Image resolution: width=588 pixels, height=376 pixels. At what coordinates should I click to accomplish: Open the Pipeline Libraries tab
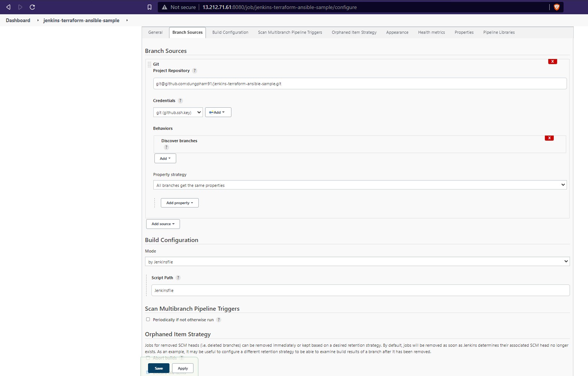point(499,32)
